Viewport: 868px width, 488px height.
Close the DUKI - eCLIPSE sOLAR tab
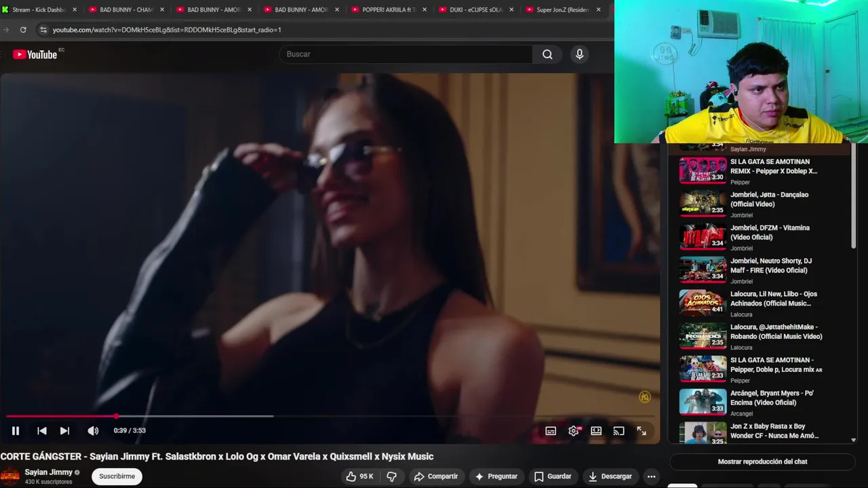pos(511,9)
